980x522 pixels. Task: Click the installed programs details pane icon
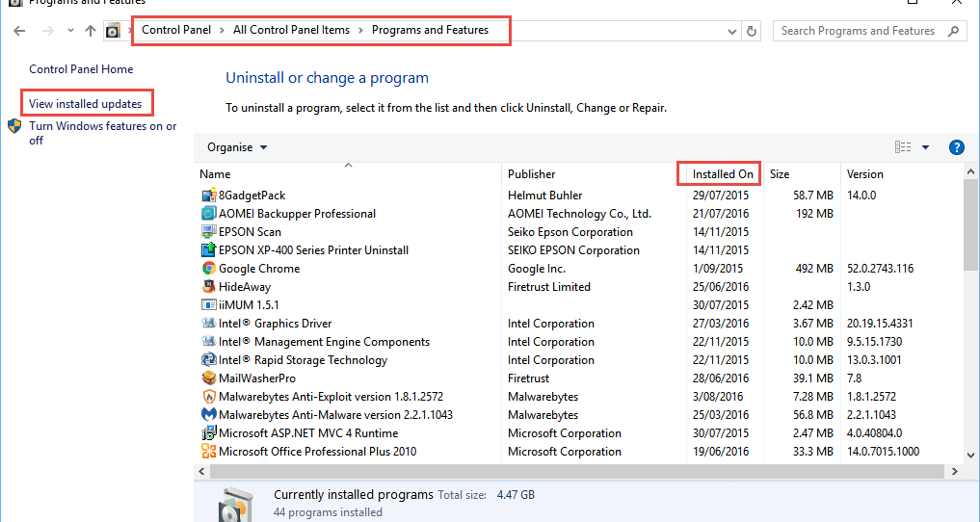point(236,506)
